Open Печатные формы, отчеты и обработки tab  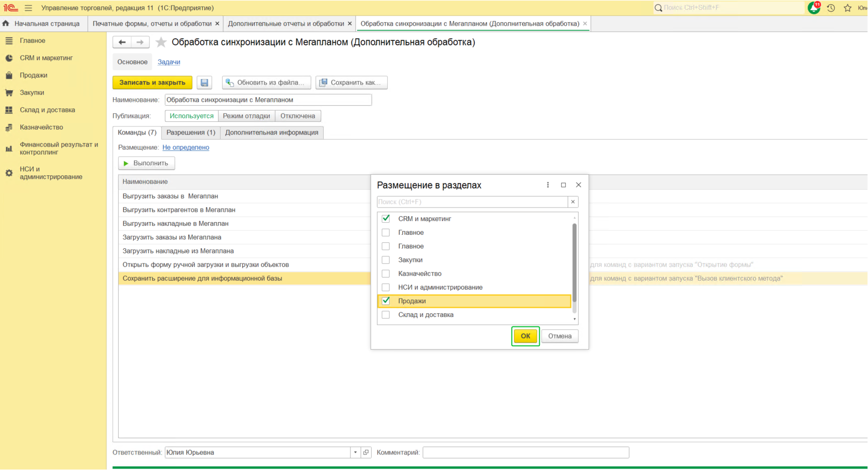[152, 24]
